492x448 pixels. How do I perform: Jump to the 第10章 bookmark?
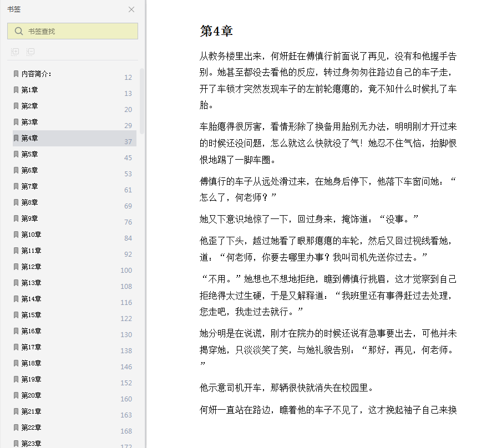pos(74,235)
